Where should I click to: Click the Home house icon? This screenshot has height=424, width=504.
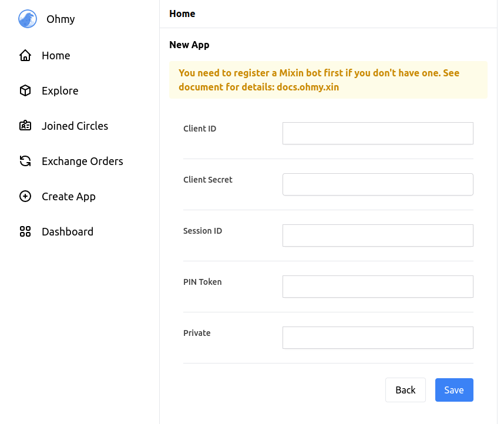[x=25, y=56]
